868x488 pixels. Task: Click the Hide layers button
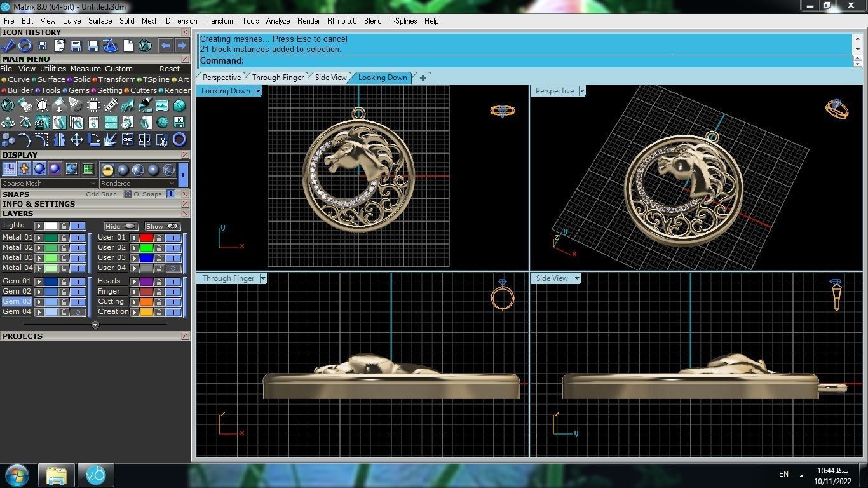[x=121, y=226]
